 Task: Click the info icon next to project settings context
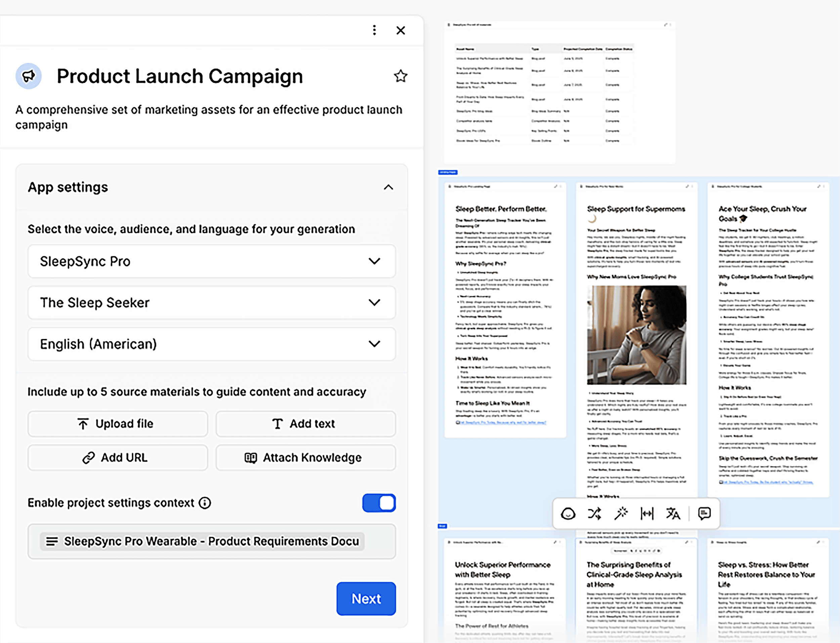click(205, 503)
